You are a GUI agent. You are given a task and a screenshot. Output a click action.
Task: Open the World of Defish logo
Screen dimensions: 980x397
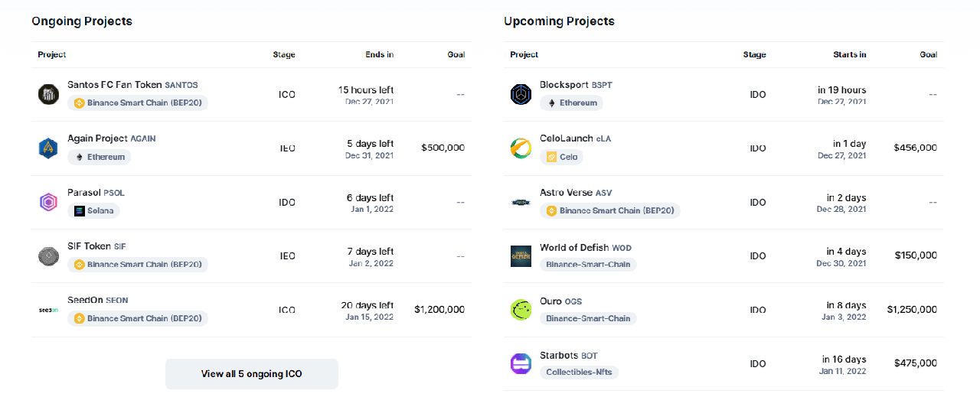point(521,256)
